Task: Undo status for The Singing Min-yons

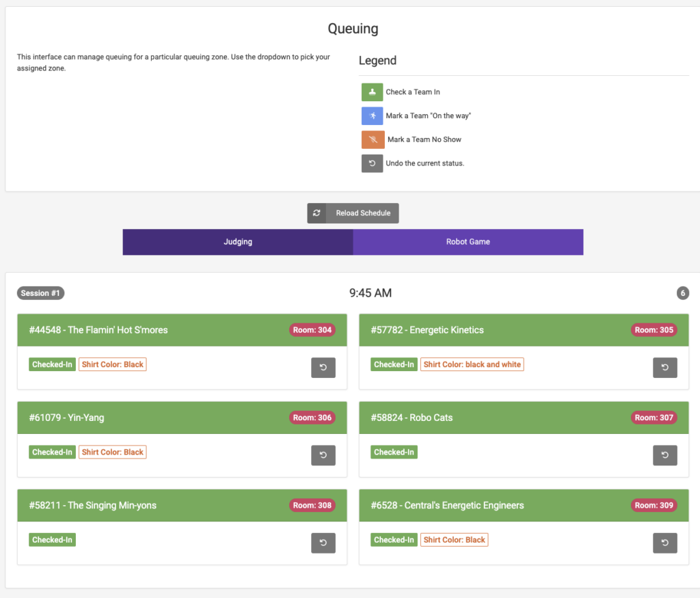Action: point(323,543)
